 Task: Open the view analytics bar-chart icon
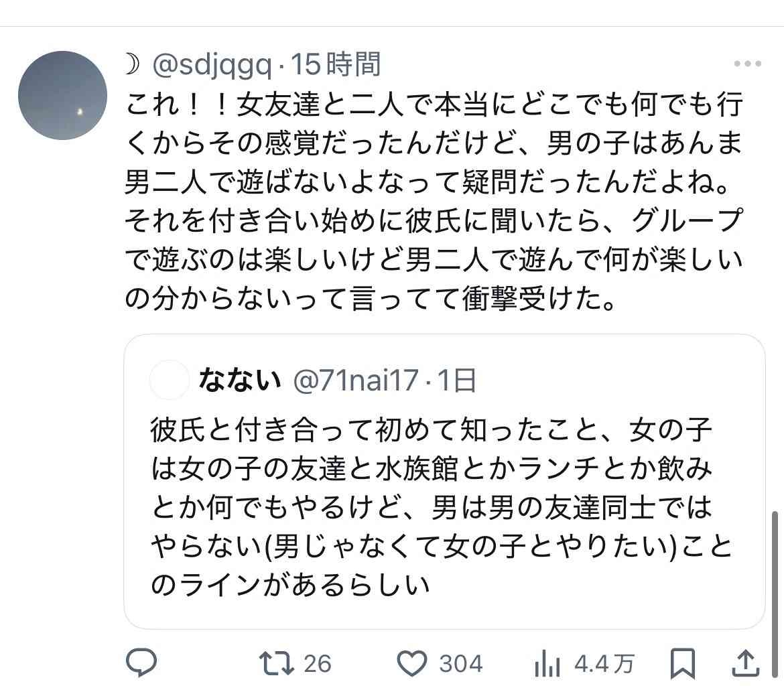(547, 665)
